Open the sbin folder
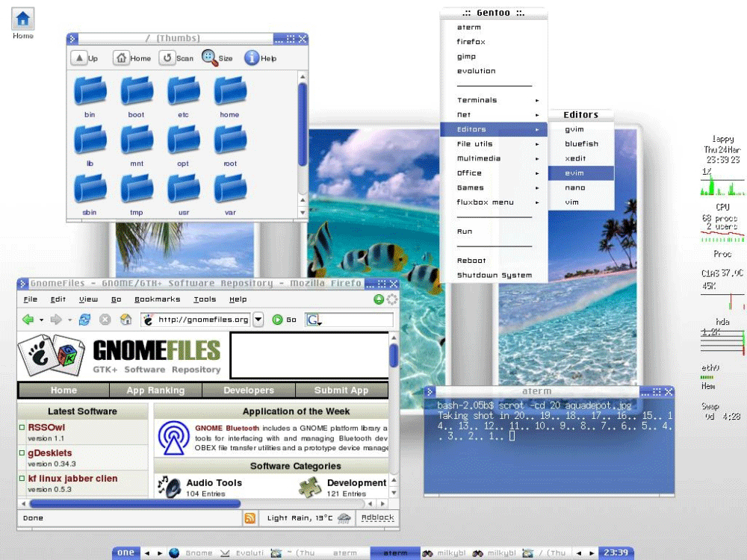747x560 pixels. (x=90, y=195)
